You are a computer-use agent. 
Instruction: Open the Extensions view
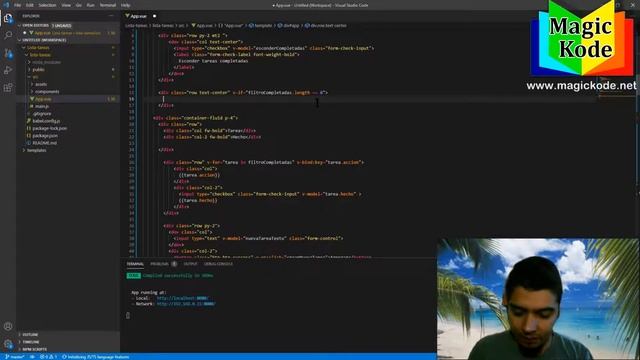[x=8, y=87]
